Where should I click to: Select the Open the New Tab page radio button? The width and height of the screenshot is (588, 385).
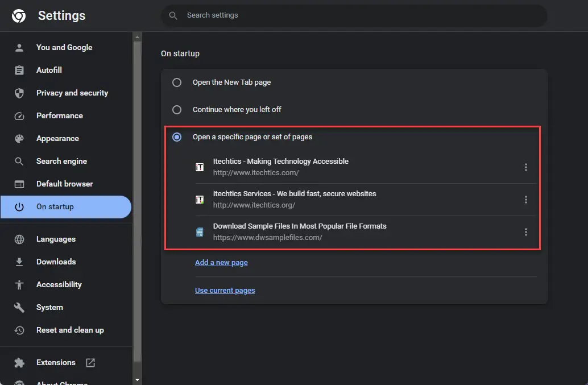pyautogui.click(x=177, y=82)
